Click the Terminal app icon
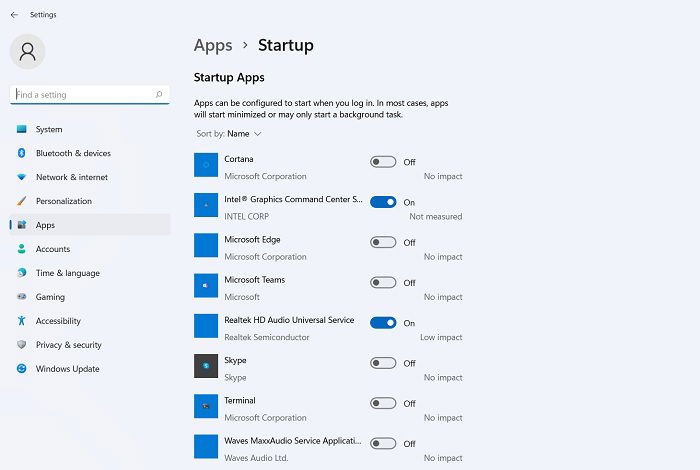This screenshot has width=700, height=470. (x=206, y=406)
